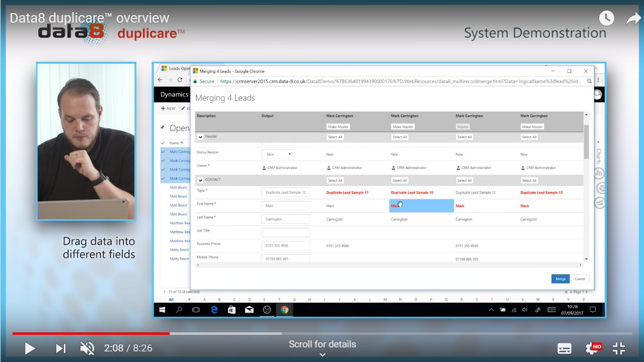644x362 pixels.
Task: Select All in Header row for Marc Carrington
Action: [335, 137]
